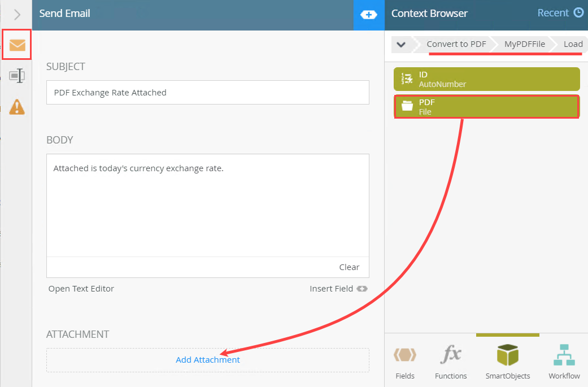This screenshot has height=387, width=588.
Task: Open the Email tab envelope icon
Action: tap(17, 45)
